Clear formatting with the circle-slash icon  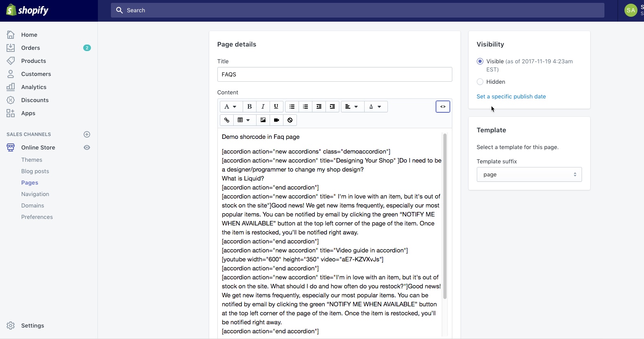click(x=290, y=120)
